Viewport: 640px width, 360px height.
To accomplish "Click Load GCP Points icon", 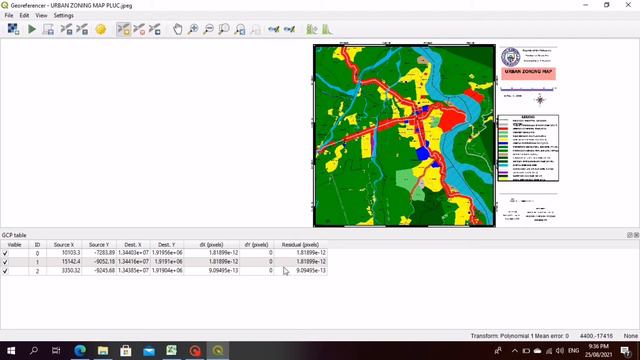I will 66,29.
